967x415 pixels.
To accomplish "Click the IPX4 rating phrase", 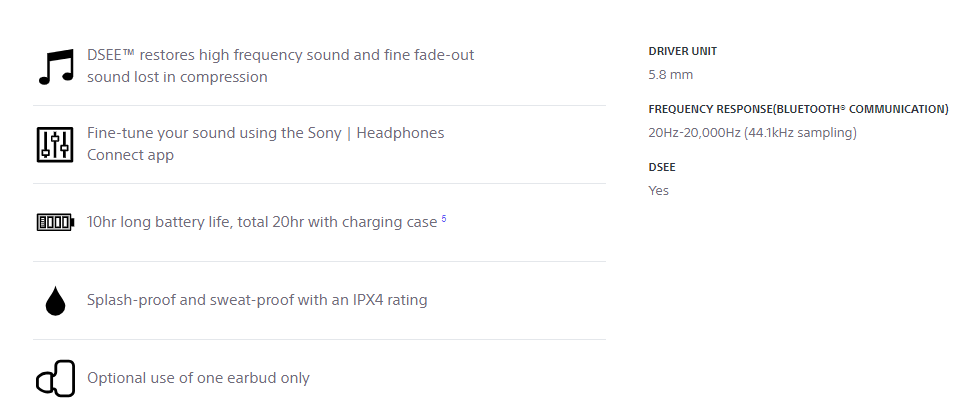I will (390, 300).
